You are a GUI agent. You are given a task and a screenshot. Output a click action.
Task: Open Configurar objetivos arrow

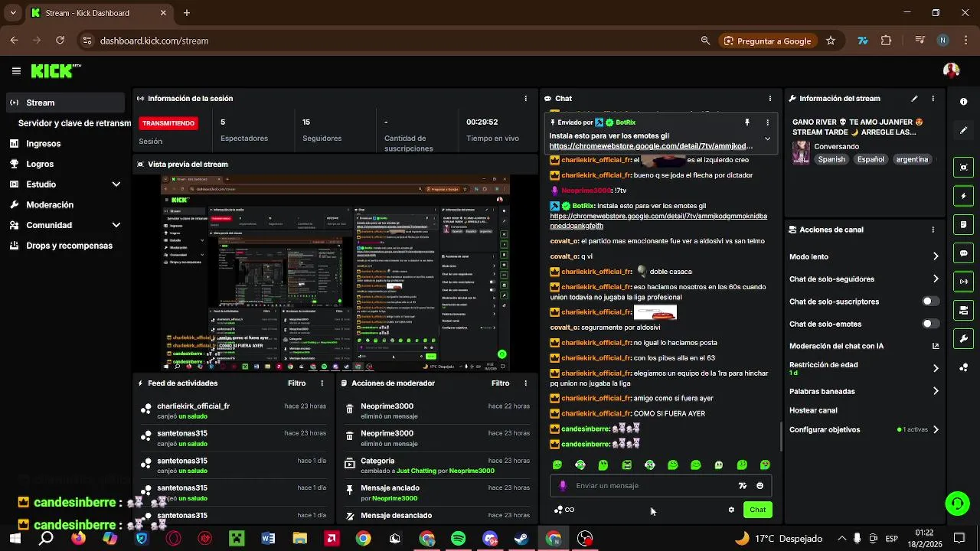click(936, 430)
